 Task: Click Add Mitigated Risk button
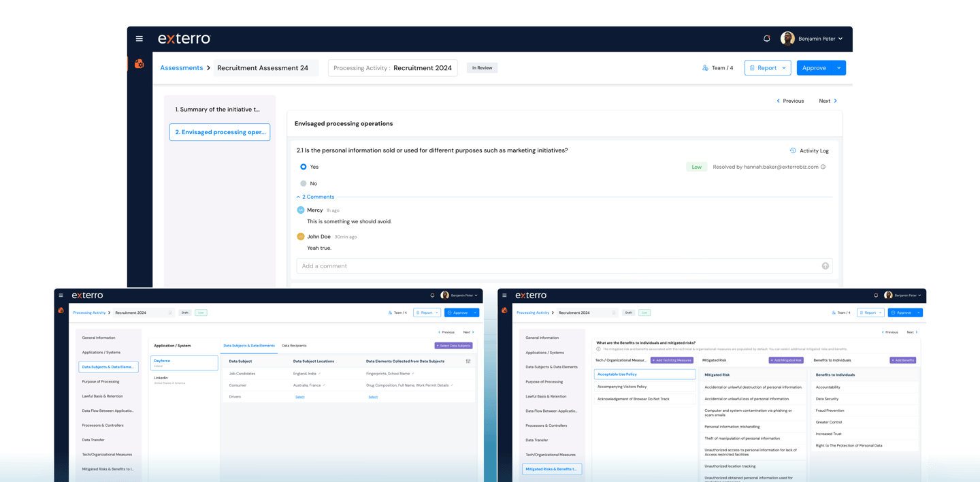click(x=786, y=360)
